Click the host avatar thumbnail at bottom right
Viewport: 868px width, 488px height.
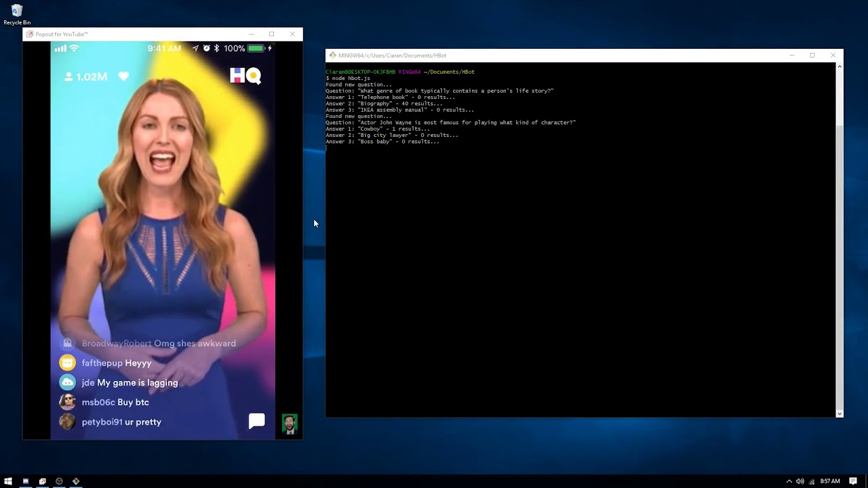pyautogui.click(x=290, y=424)
